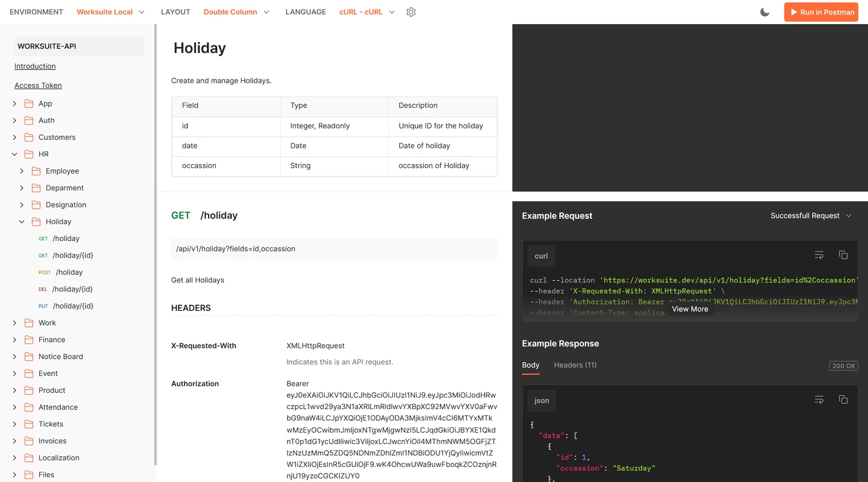Click the Product folder icon
The height and width of the screenshot is (482, 868).
[x=29, y=390]
